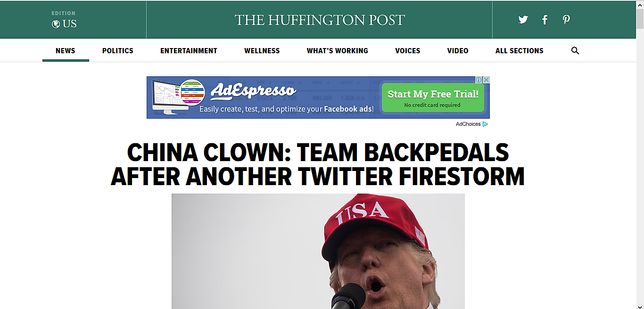Click the AdChoices triangle icon
The image size is (644, 309).
click(x=486, y=124)
